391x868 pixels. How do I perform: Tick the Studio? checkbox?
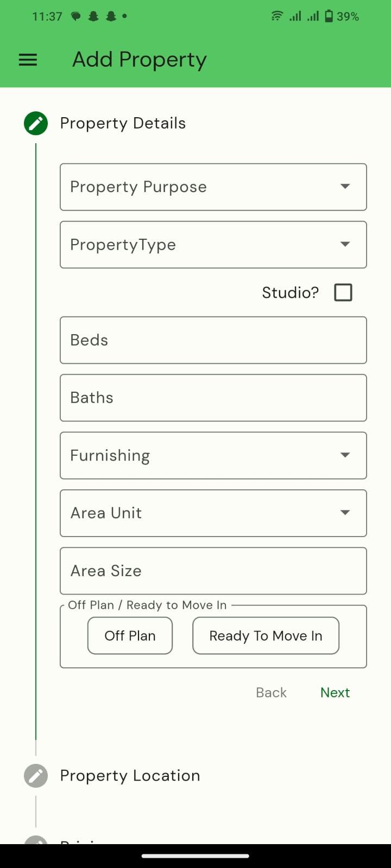[343, 292]
